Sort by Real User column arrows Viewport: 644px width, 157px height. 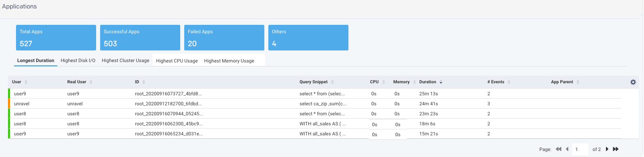click(91, 82)
